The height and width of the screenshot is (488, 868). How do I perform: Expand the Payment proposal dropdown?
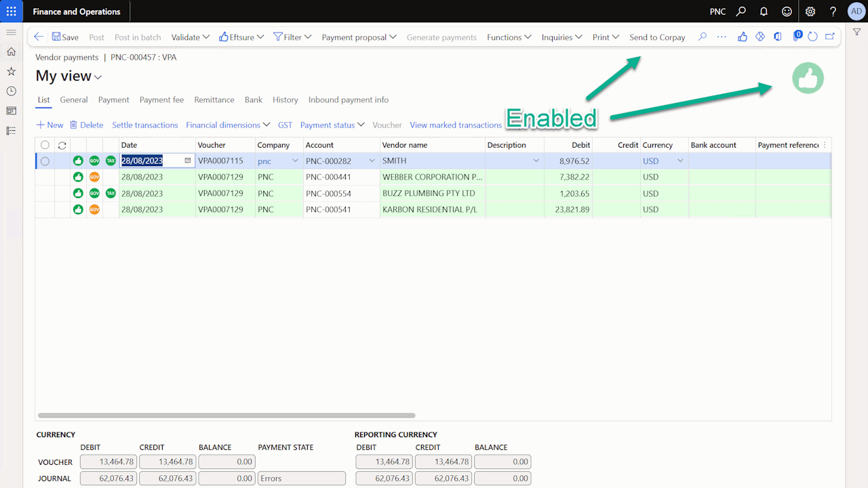(359, 37)
